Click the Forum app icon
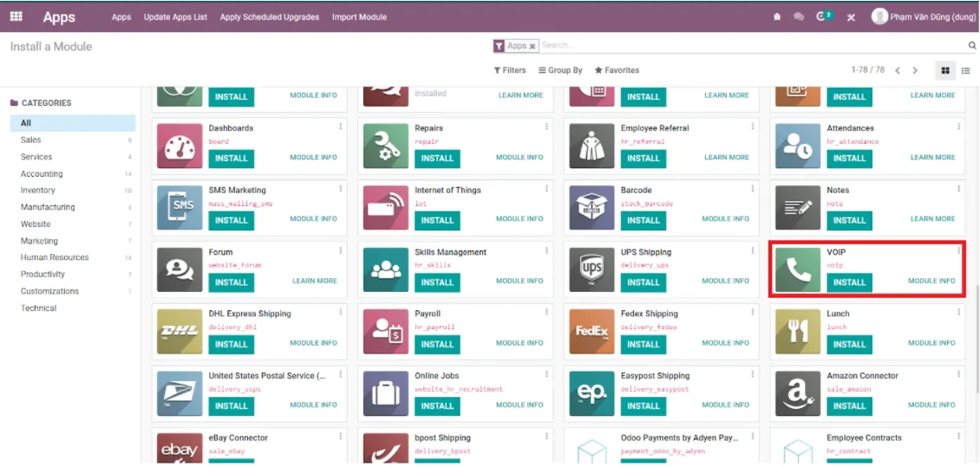Viewport: 980px width, 467px height. [180, 269]
